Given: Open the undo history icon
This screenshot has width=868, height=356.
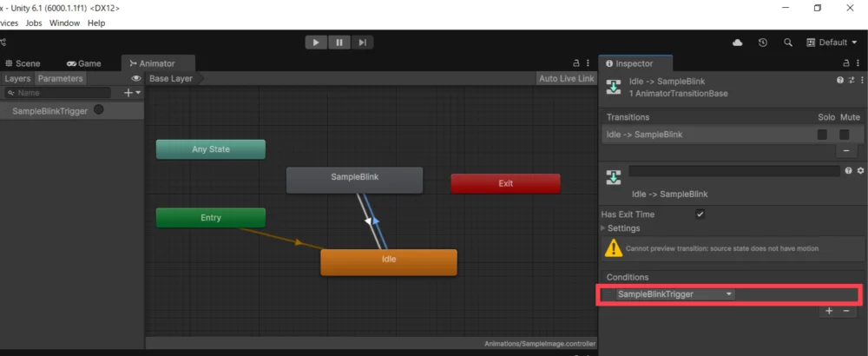Looking at the screenshot, I should pyautogui.click(x=763, y=43).
